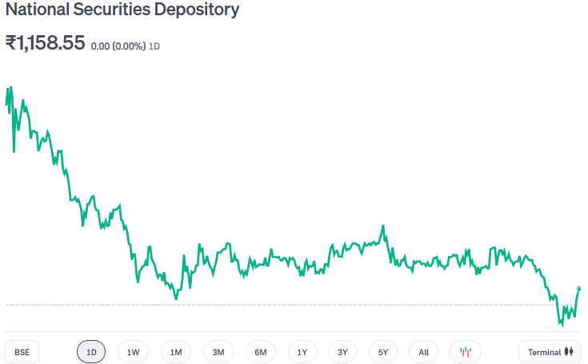The image size is (588, 364).
Task: Display All time price data
Action: pyautogui.click(x=424, y=352)
